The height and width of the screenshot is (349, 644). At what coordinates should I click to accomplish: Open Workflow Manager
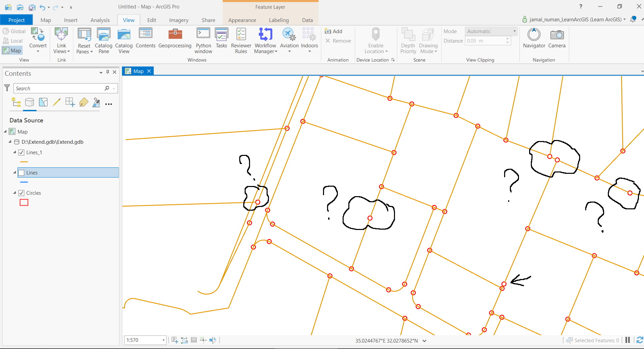[265, 40]
